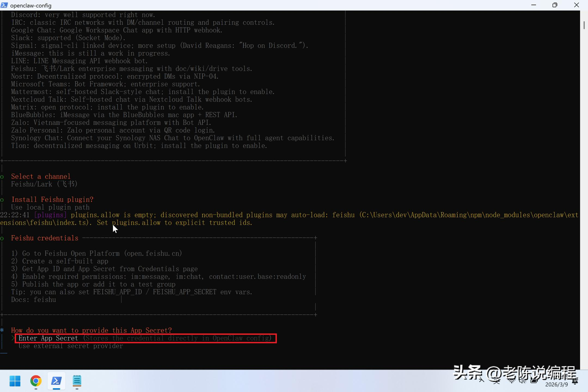
Task: Open the notification bell with do-not-disturb
Action: (575, 381)
